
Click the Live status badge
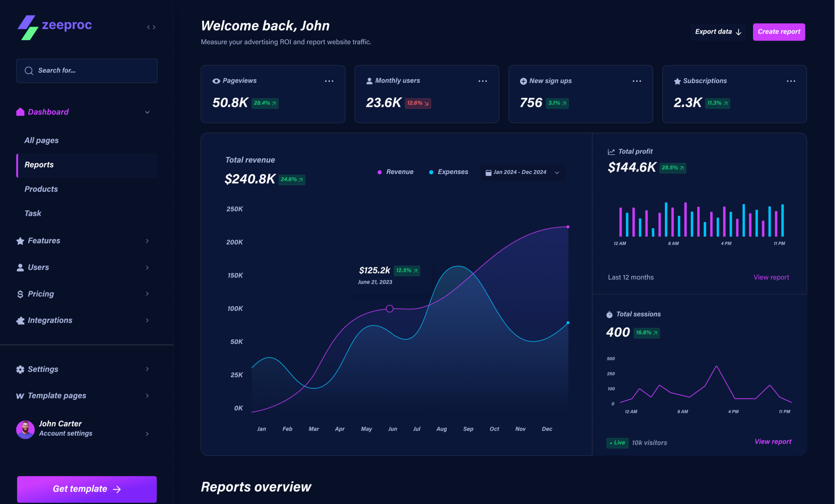(x=617, y=443)
